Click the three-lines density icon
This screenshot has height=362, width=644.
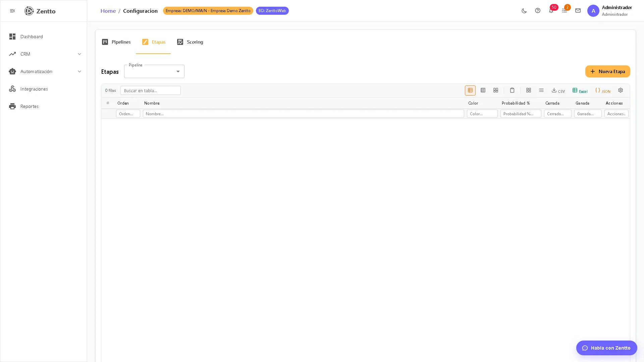(x=541, y=90)
